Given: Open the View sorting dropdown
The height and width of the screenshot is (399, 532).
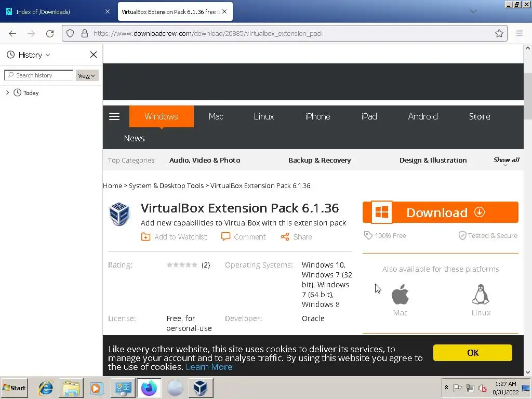Looking at the screenshot, I should pos(87,75).
